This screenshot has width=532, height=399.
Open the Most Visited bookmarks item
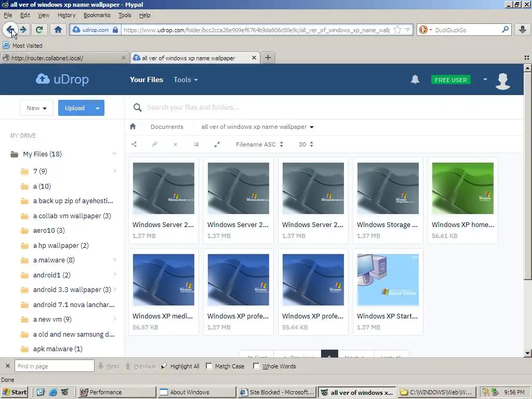(x=23, y=46)
